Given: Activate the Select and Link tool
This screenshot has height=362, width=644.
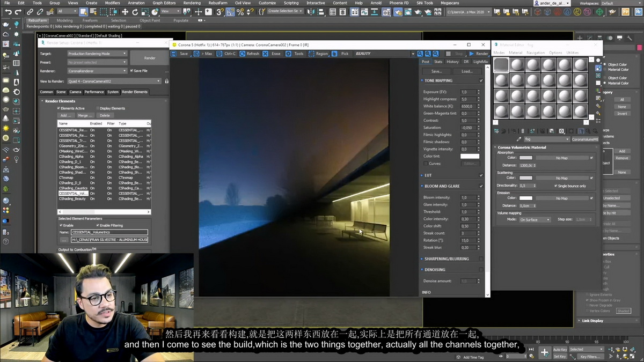Looking at the screenshot, I should (30, 12).
